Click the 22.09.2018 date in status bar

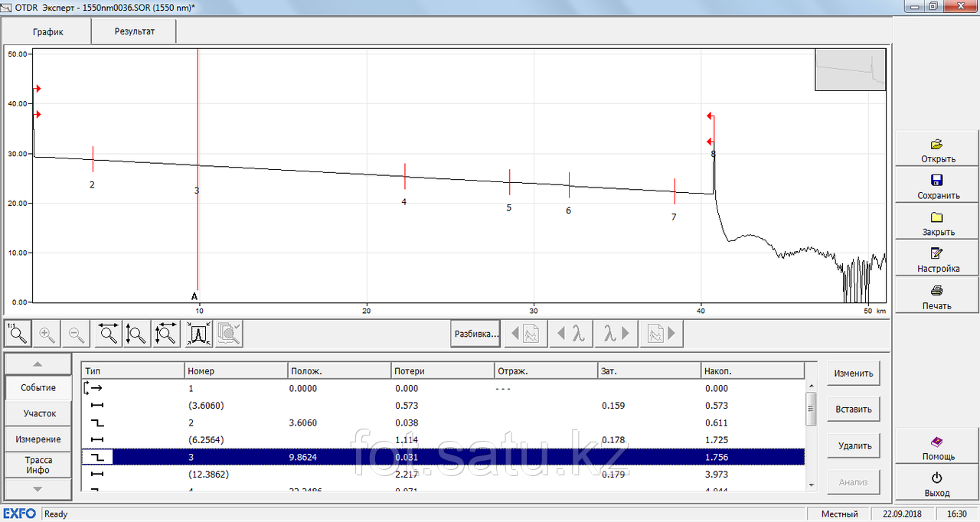[x=903, y=514]
